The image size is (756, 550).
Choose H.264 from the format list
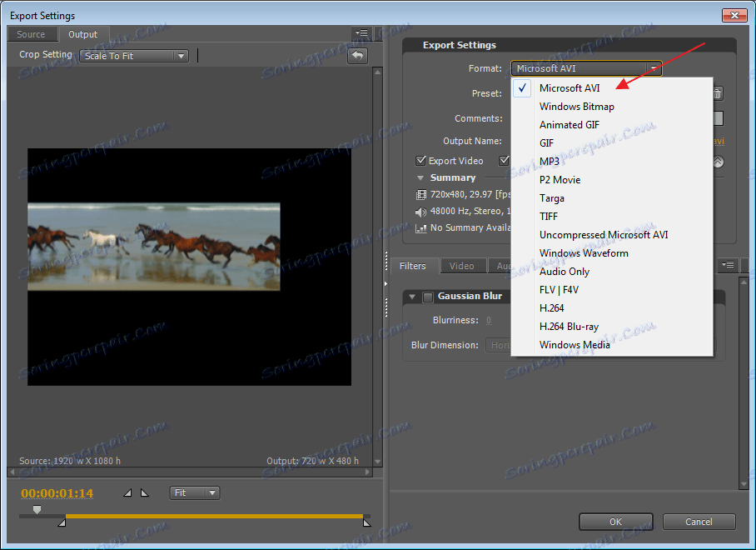pyautogui.click(x=551, y=308)
